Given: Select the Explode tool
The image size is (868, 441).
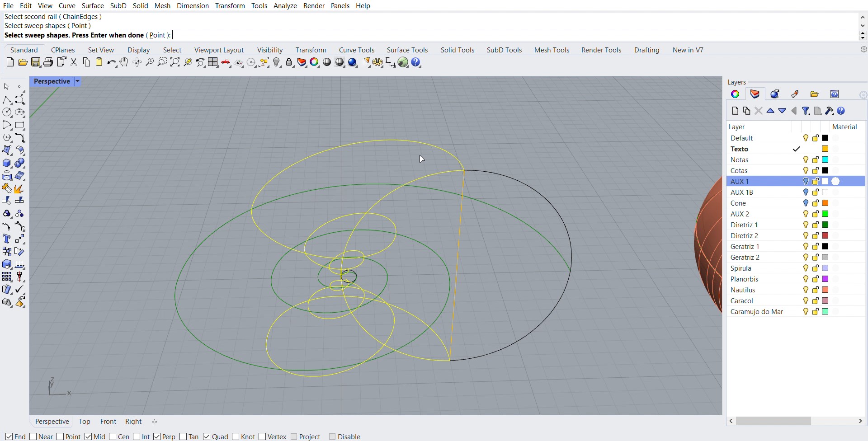Looking at the screenshot, I should (19, 188).
